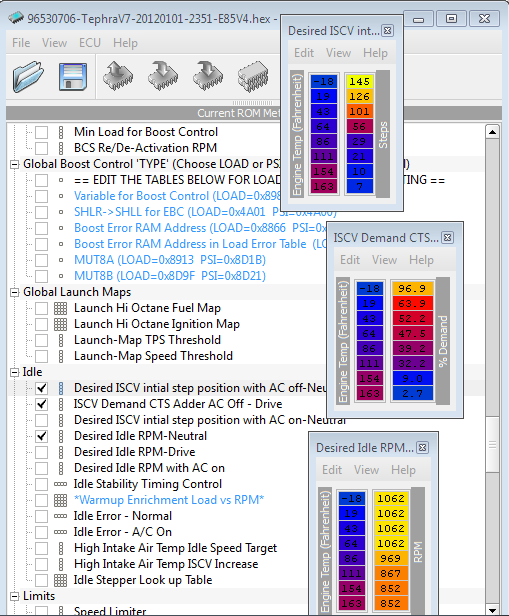
Task: Click the second chip icon with down arrow
Action: click(208, 76)
